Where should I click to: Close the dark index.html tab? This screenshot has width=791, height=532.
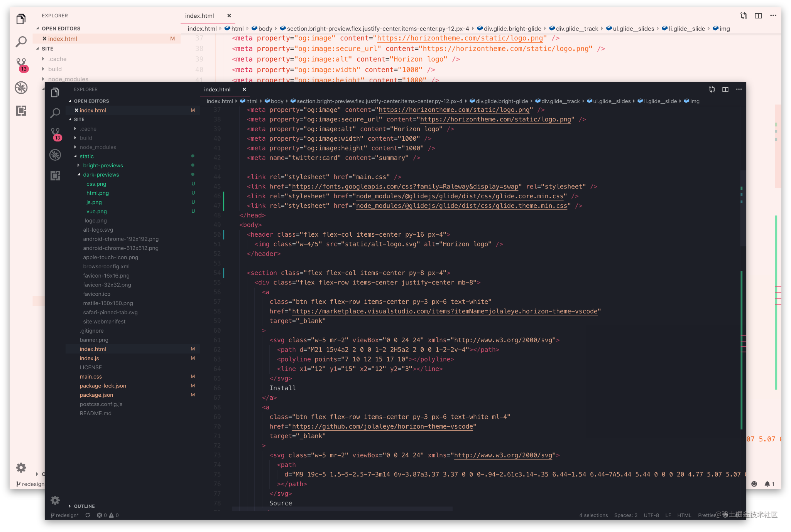pos(244,89)
